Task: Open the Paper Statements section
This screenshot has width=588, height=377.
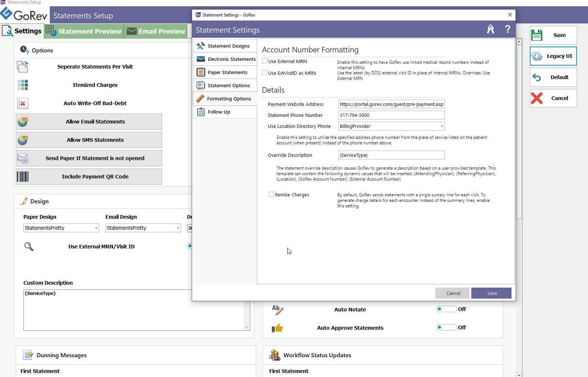Action: pyautogui.click(x=225, y=72)
